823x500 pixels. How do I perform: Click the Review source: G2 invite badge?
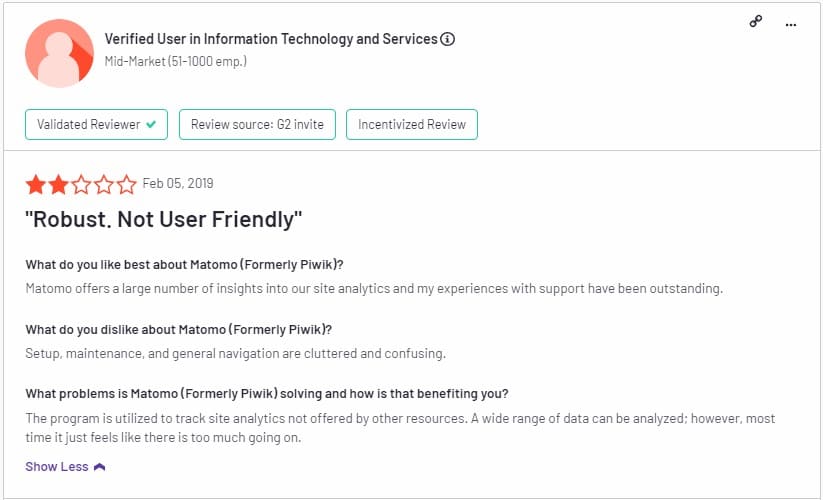click(x=257, y=124)
